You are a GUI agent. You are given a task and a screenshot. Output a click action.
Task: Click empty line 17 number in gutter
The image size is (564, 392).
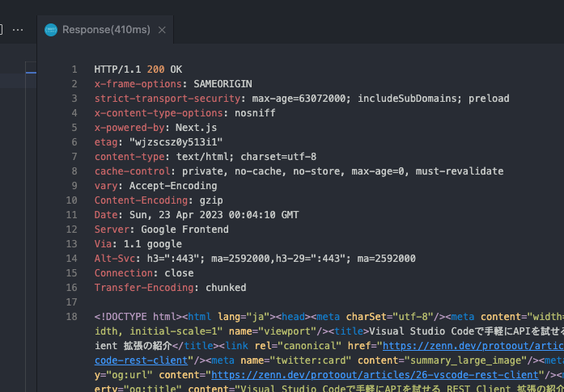(71, 302)
